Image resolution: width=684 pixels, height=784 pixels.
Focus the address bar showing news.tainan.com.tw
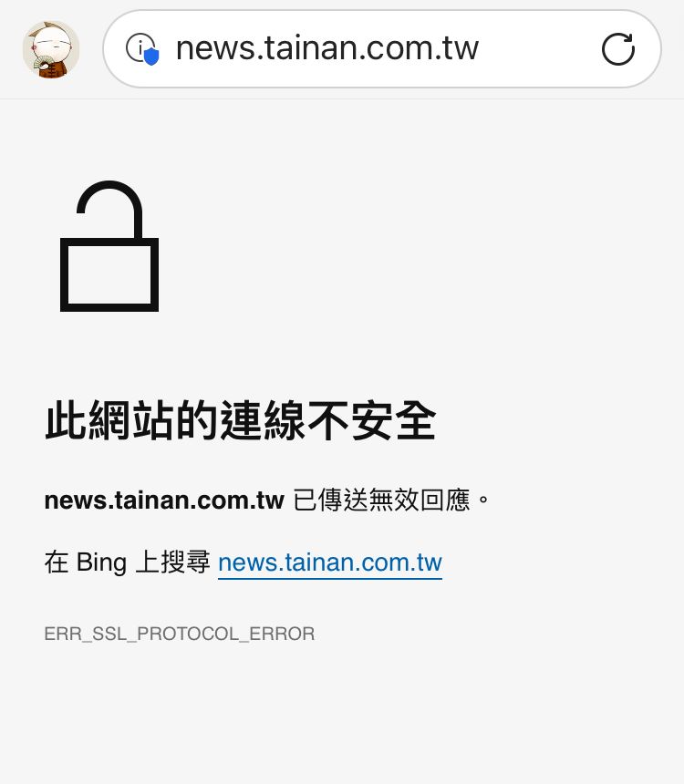point(382,49)
